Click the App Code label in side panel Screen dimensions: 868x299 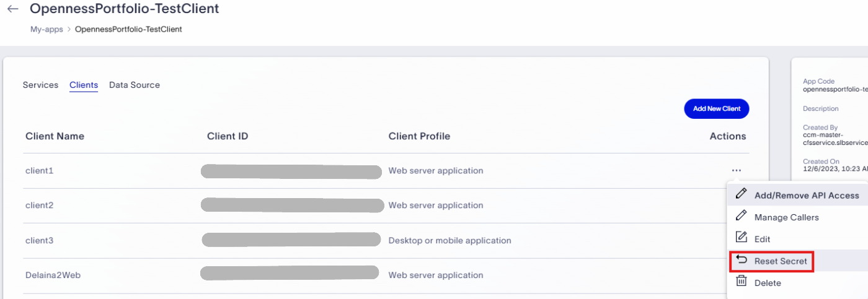tap(818, 81)
